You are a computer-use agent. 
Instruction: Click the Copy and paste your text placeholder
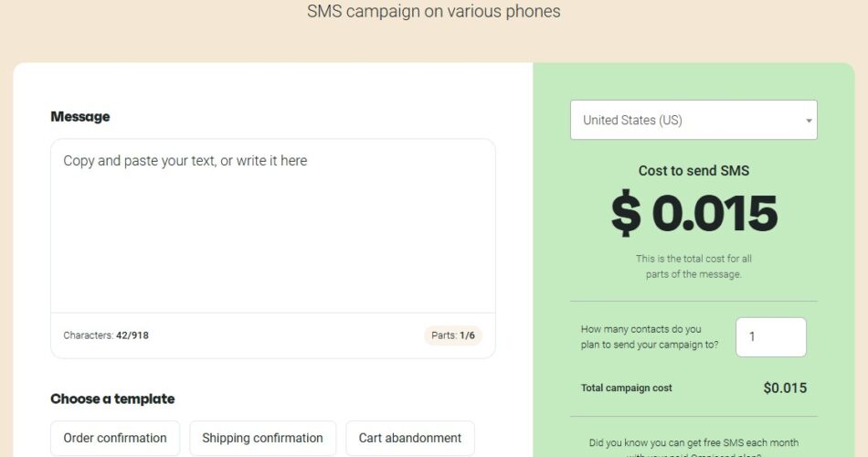pos(185,161)
